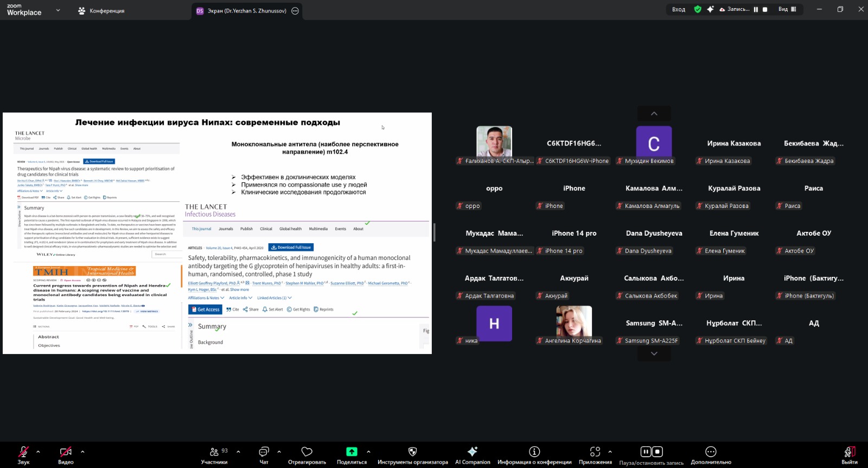Expand video options arrow beside Видео
Viewport: 868px width, 468px height.
pyautogui.click(x=82, y=452)
